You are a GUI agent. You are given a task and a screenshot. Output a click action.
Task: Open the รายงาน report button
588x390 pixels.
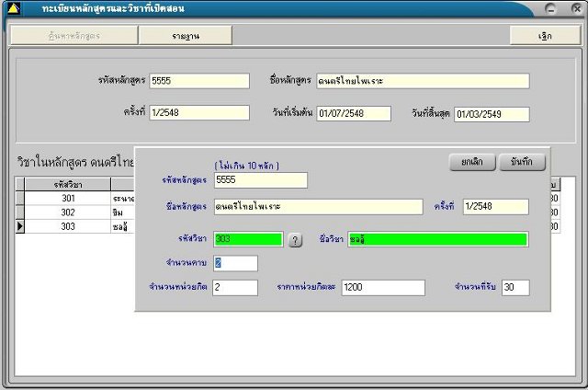[186, 36]
